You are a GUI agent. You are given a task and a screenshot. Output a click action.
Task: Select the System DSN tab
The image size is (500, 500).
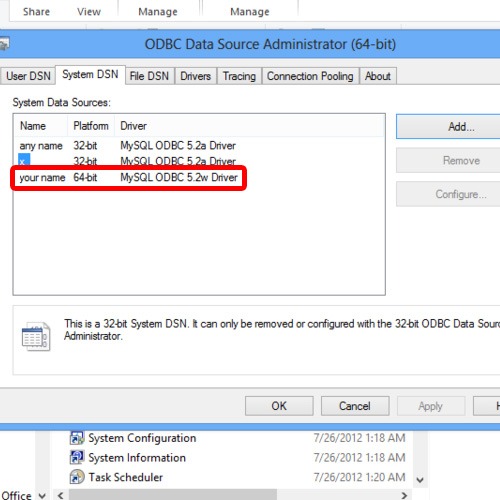point(90,75)
